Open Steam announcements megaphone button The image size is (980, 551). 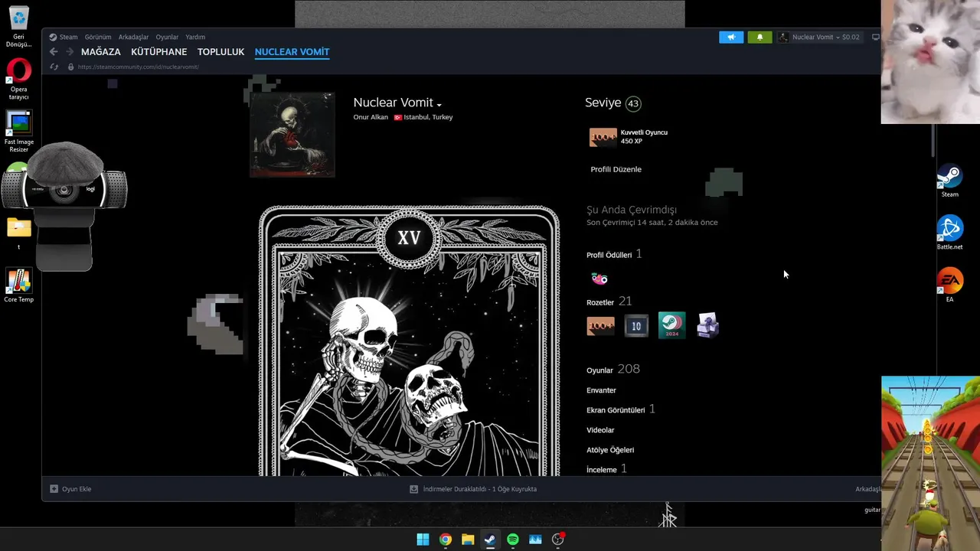click(731, 37)
